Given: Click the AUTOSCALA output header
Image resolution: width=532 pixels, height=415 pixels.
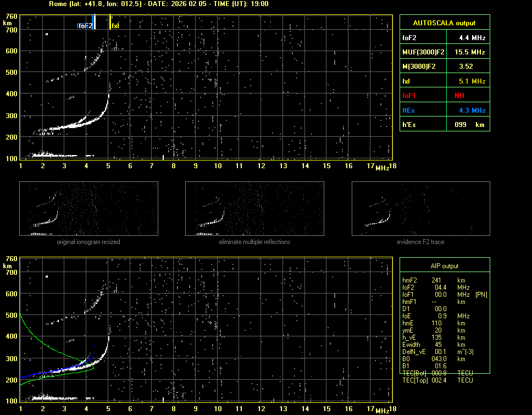Looking at the screenshot, I should point(444,23).
